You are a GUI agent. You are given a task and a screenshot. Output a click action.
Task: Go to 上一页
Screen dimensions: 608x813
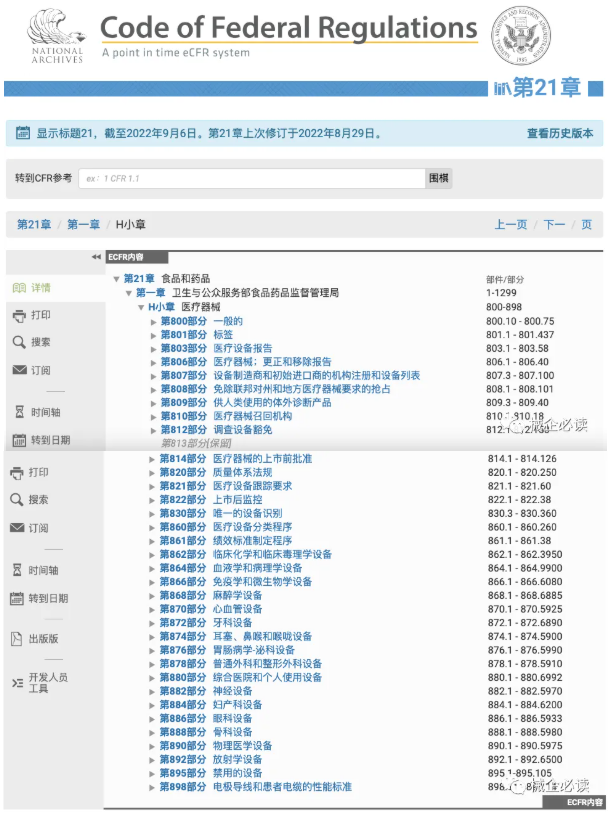[x=511, y=225]
